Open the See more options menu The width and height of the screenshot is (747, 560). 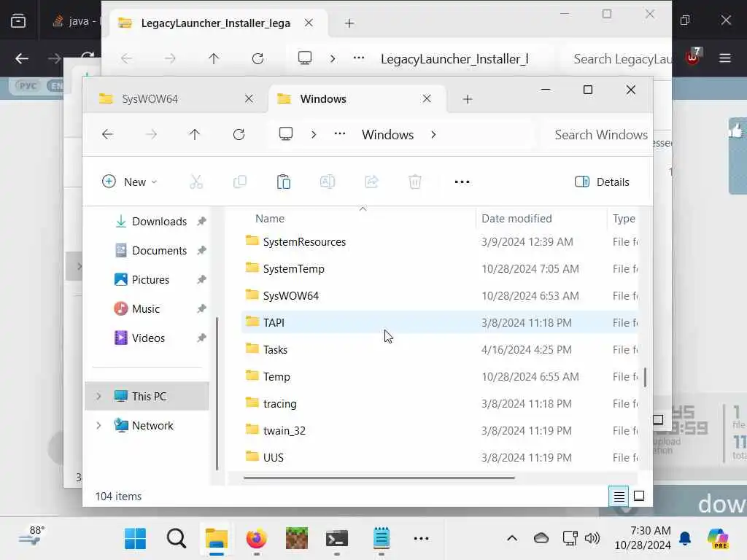coord(462,182)
